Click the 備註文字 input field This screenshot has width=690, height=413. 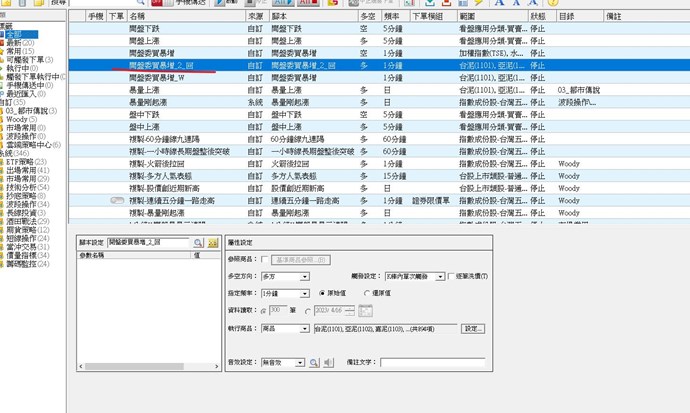click(432, 362)
